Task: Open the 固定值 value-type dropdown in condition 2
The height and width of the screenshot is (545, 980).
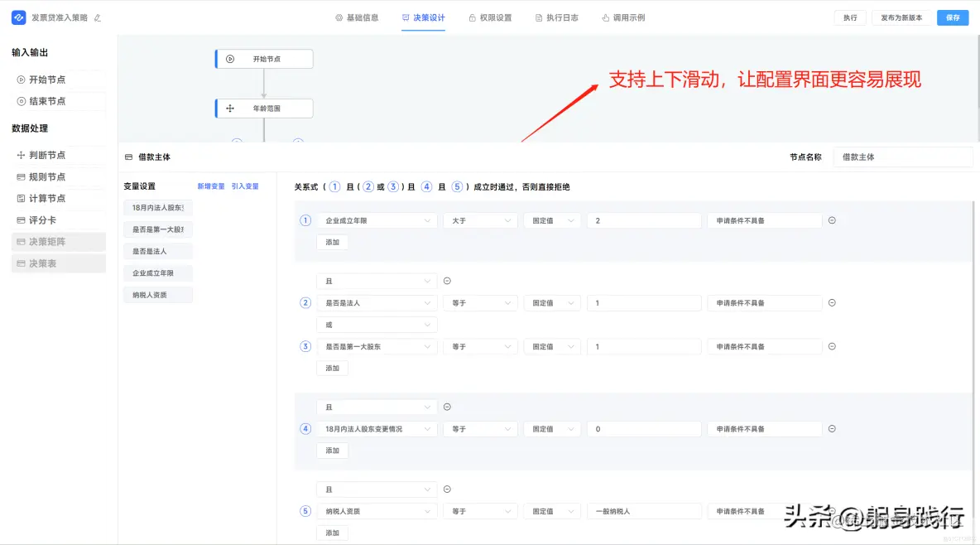Action: point(551,302)
